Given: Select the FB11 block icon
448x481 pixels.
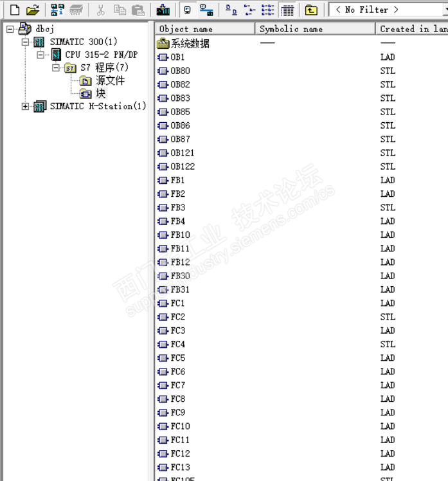Looking at the screenshot, I should (x=163, y=249).
